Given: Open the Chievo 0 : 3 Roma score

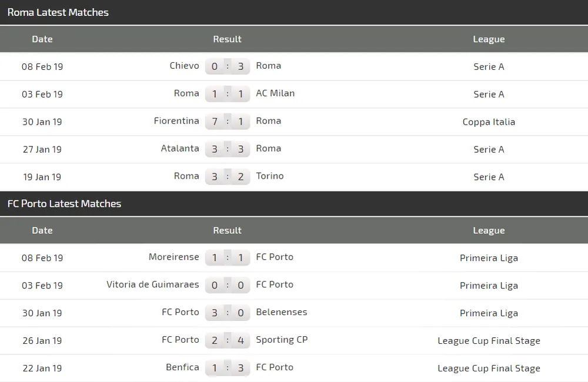Looking at the screenshot, I should pos(228,66).
